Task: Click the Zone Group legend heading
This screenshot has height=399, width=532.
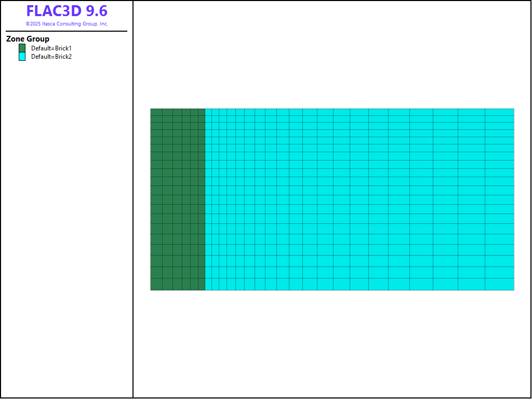Action: (28, 39)
